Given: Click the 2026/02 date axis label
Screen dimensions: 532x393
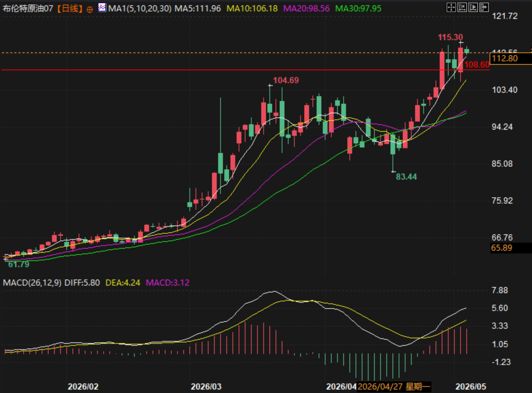Looking at the screenshot, I should [x=83, y=387].
